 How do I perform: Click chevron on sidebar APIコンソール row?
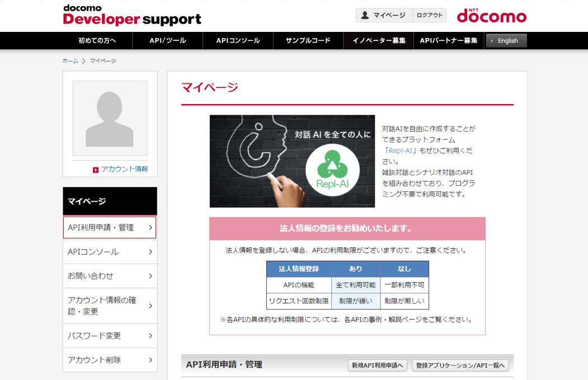(150, 252)
